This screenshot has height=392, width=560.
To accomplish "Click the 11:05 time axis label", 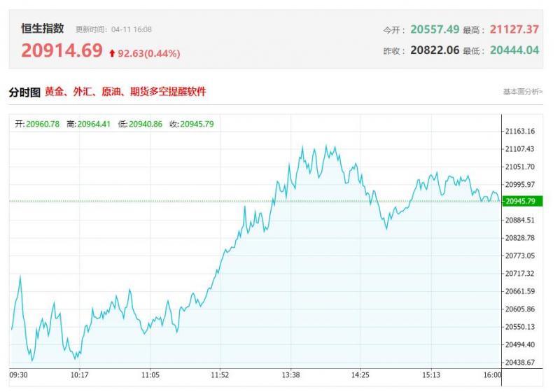I will [x=150, y=375].
